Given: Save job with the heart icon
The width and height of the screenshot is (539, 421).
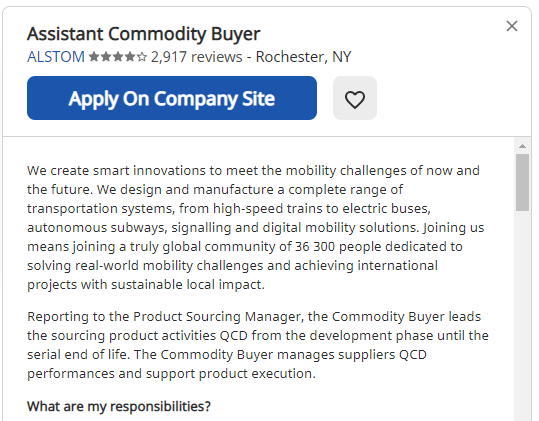Looking at the screenshot, I should click(355, 98).
